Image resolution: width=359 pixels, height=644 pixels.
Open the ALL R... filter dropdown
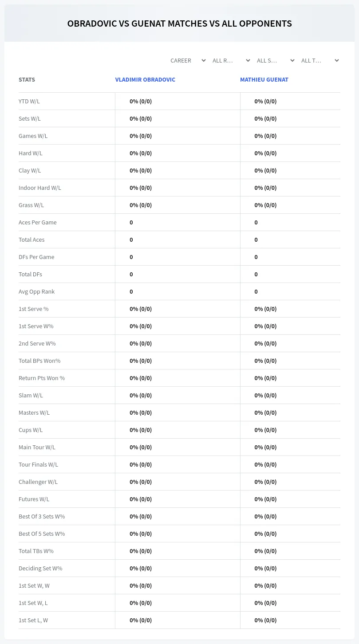(x=231, y=60)
